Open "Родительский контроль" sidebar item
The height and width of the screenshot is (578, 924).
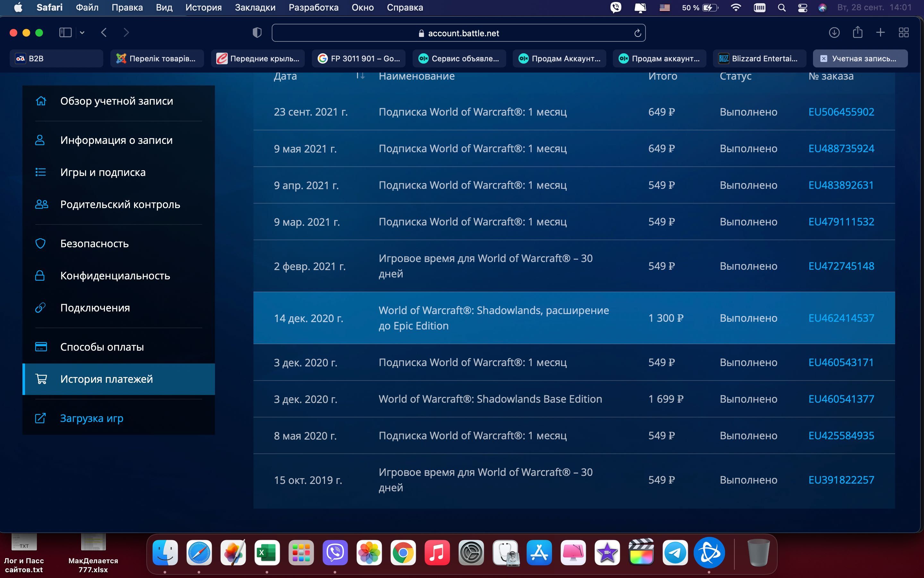tap(118, 205)
